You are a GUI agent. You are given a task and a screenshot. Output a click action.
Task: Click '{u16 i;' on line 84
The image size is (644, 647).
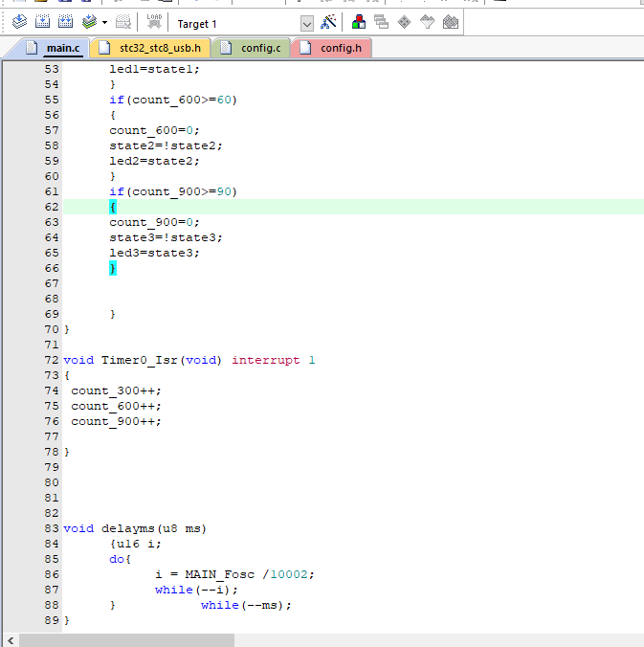(x=135, y=544)
